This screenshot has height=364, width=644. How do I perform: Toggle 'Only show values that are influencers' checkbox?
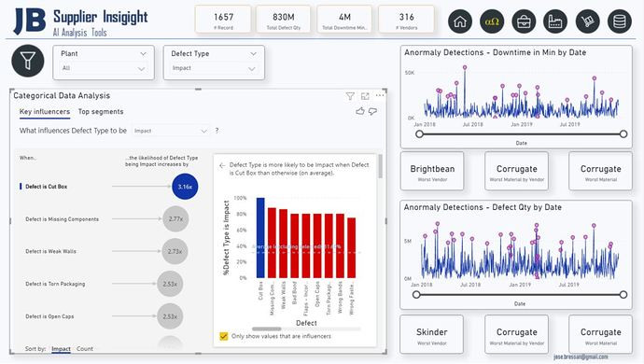coord(223,337)
